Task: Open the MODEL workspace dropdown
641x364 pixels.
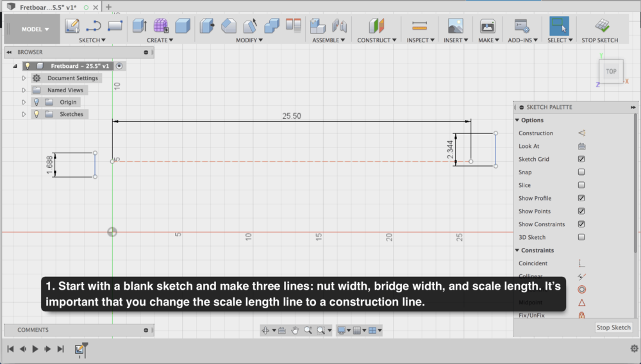Action: [35, 29]
